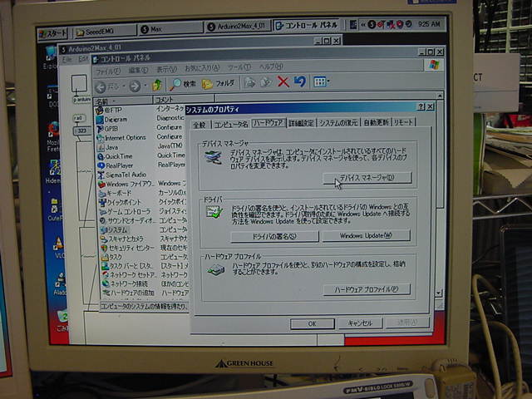Switch to Control Panel taskbar button (コントロール パネル)
This screenshot has height=399, width=532.
point(307,25)
